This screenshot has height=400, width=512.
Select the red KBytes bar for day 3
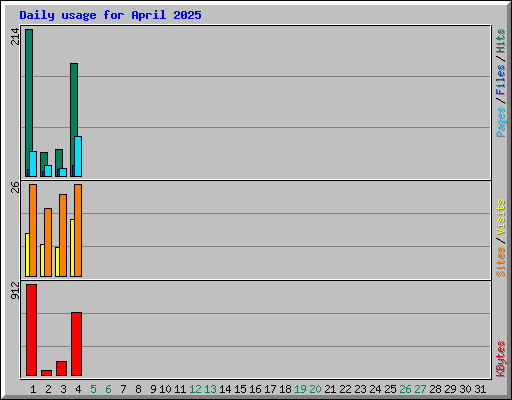click(x=61, y=368)
